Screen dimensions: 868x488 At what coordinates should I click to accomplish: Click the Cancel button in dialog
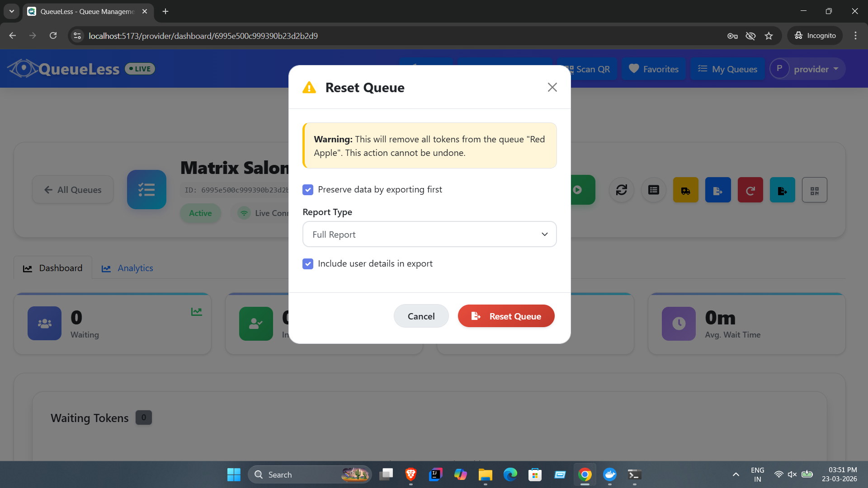(x=421, y=316)
